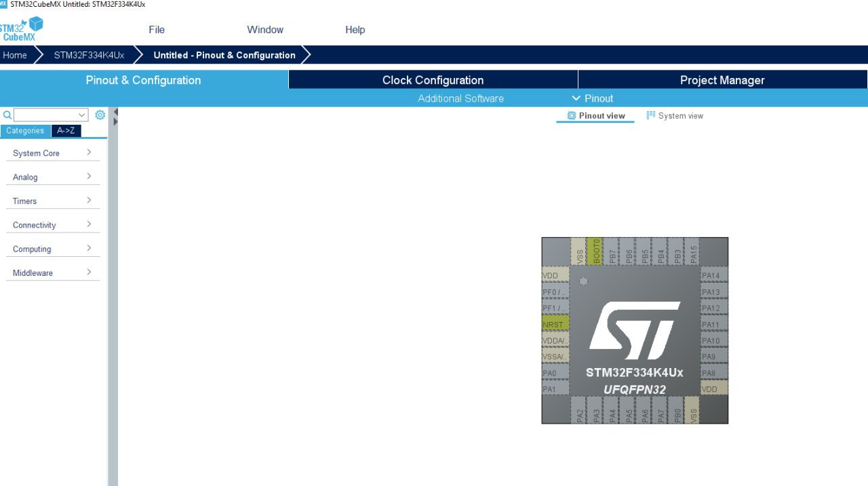Click pin PB4 on the chip
Viewport: 868px width, 486px height.
point(660,251)
